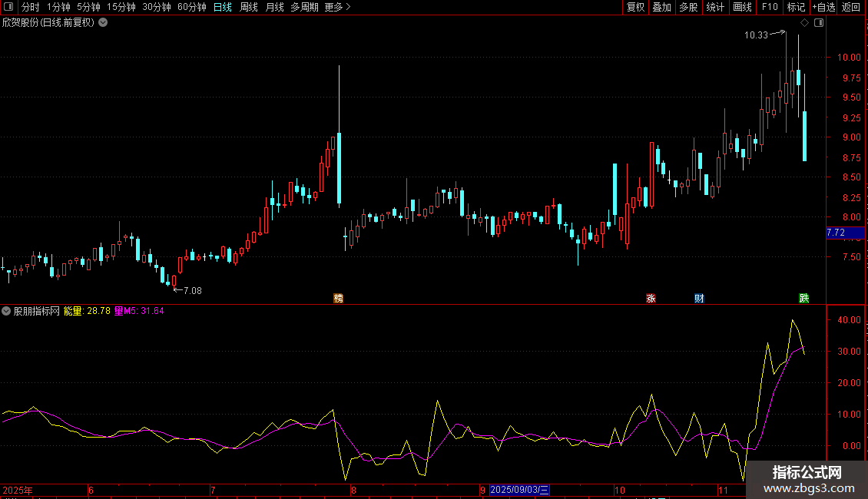The height and width of the screenshot is (499, 868).
Task: Click the 股朋指标网 indicator name
Action: (37, 311)
